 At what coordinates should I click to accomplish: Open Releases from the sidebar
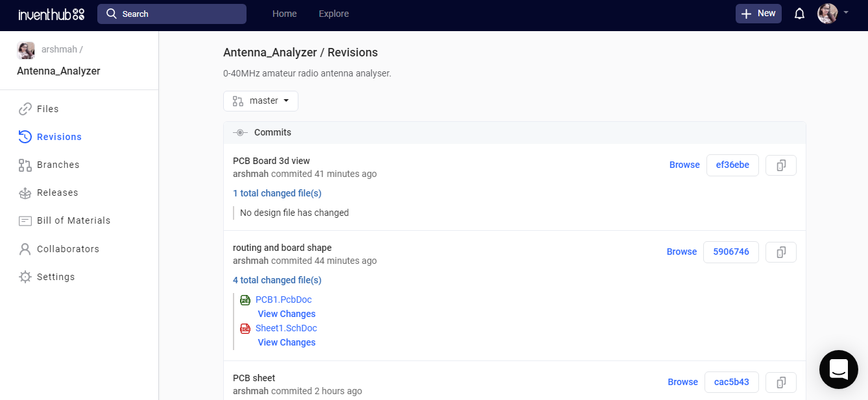pos(57,193)
